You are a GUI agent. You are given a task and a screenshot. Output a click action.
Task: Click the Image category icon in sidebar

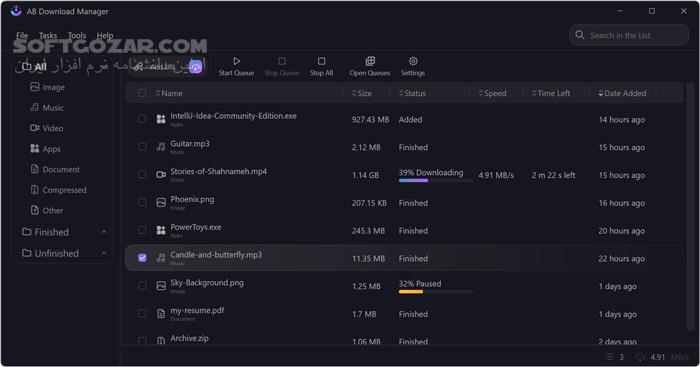(x=34, y=87)
